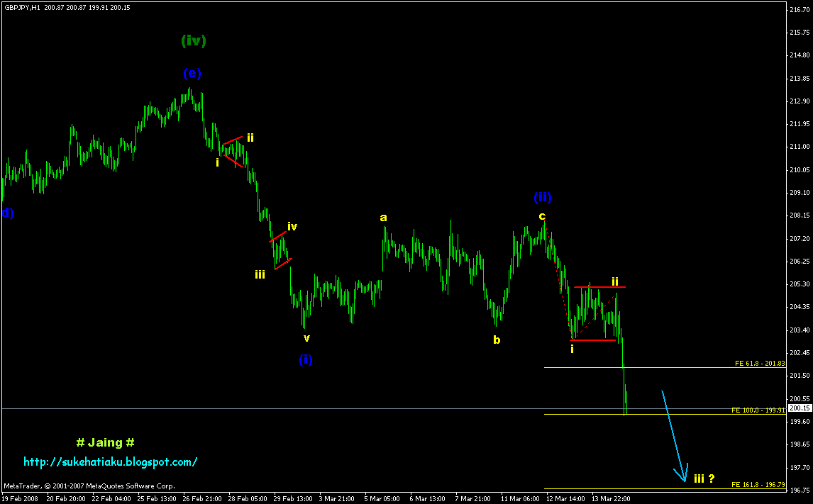This screenshot has height=504, width=813.
Task: Click the yellow 'a' wave label
Action: coord(383,218)
